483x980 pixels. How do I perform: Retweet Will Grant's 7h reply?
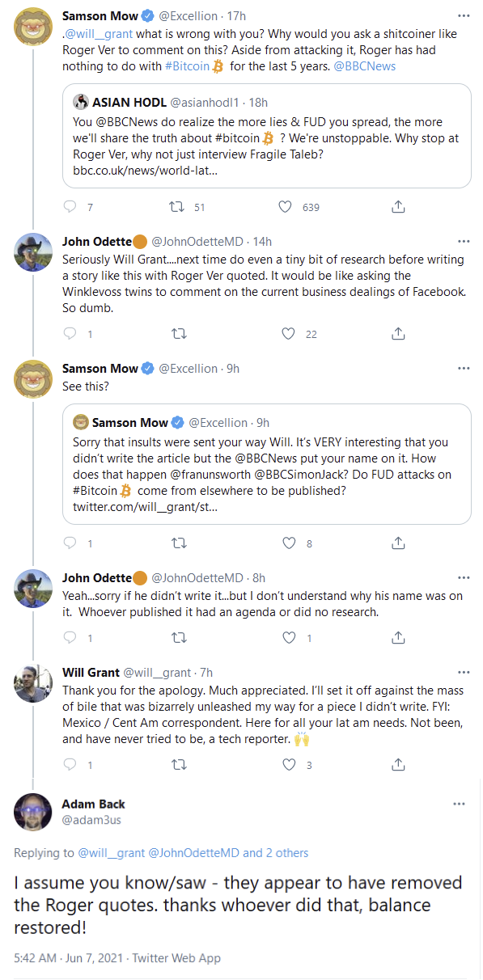coord(180,764)
